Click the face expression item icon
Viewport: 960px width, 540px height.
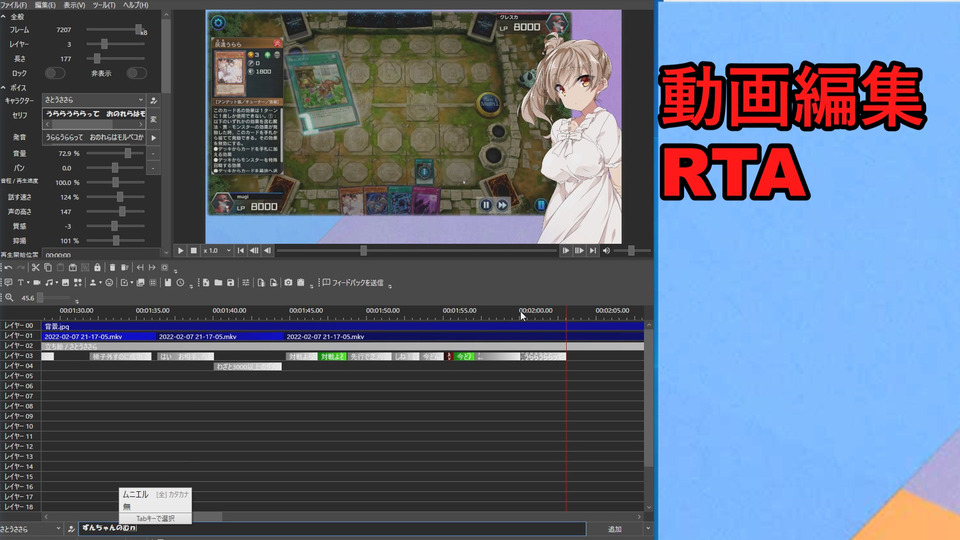coord(109,282)
